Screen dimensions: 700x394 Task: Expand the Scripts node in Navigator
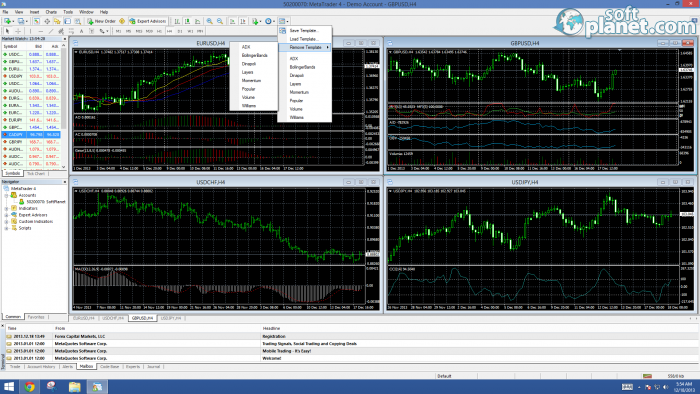[7, 228]
